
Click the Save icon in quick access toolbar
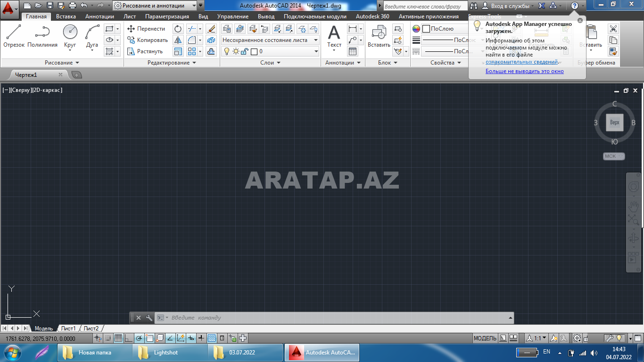[x=50, y=6]
